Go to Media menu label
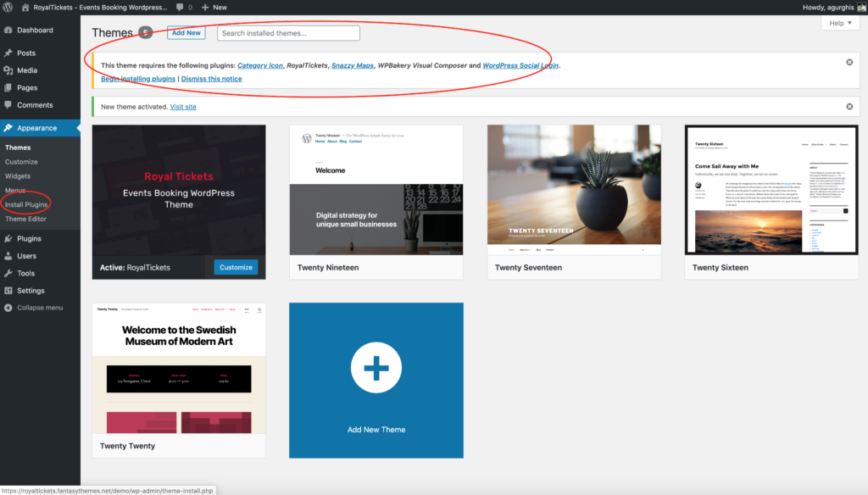This screenshot has width=868, height=495. [x=27, y=70]
